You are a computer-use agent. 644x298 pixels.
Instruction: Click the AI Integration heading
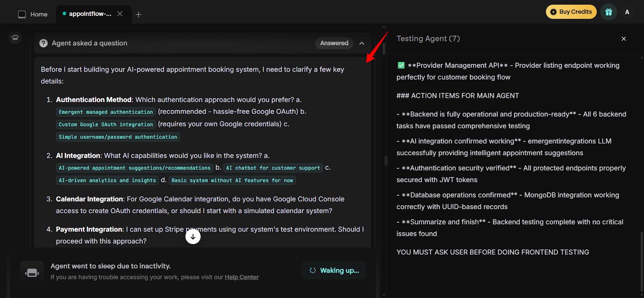click(78, 156)
